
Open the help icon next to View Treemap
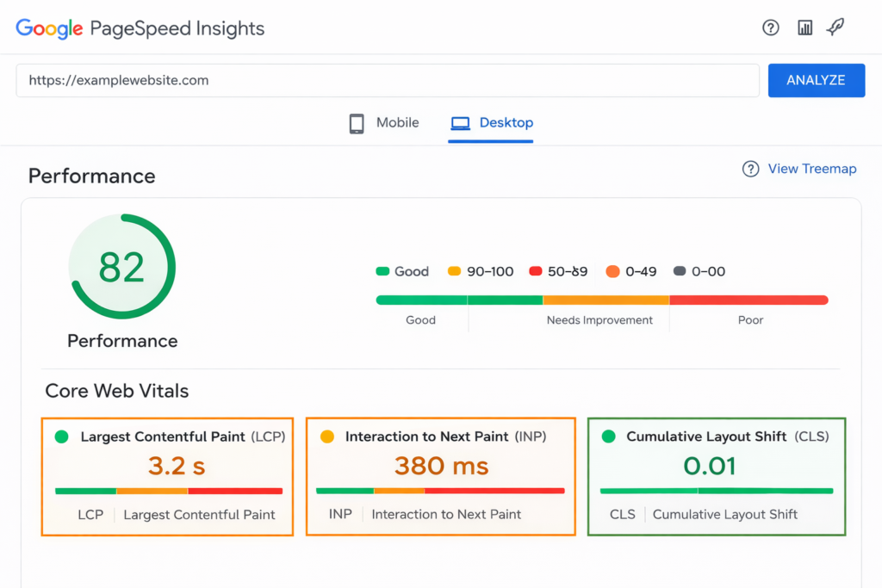(750, 169)
